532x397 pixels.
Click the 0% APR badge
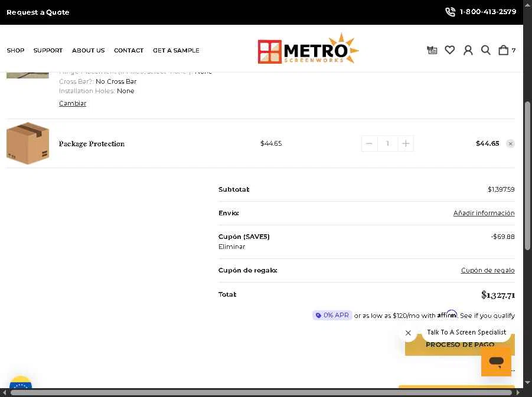point(332,315)
